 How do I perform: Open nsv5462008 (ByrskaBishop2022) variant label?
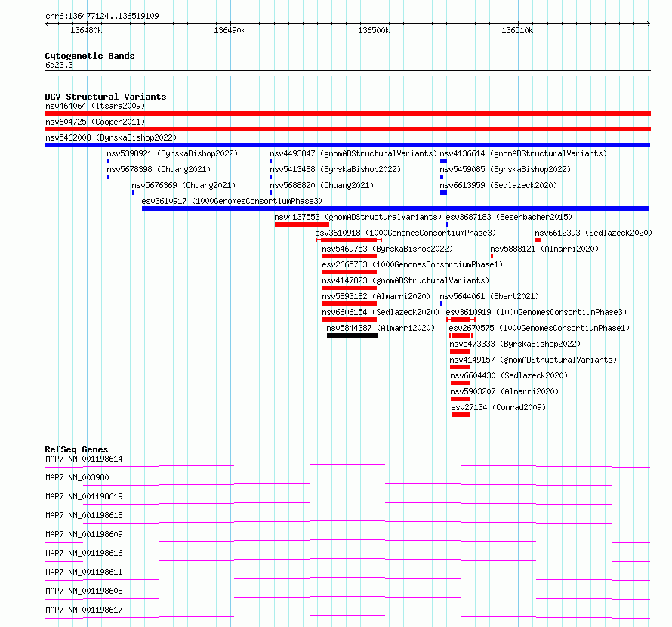111,137
